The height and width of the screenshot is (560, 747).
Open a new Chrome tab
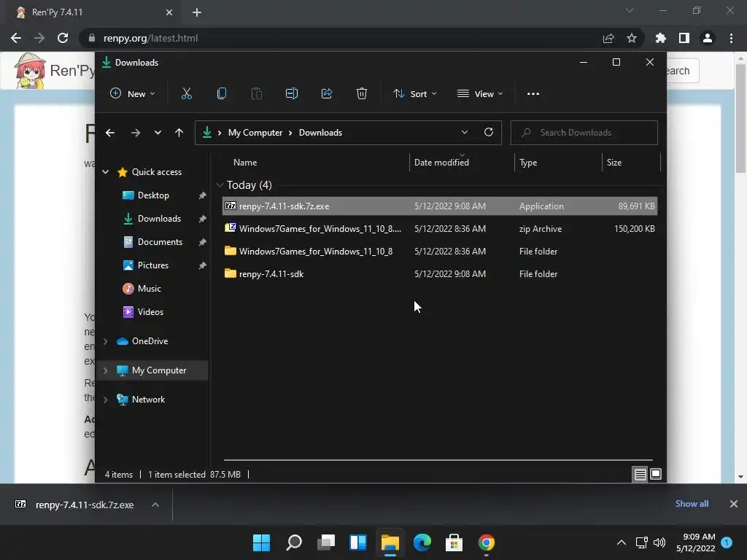197,12
